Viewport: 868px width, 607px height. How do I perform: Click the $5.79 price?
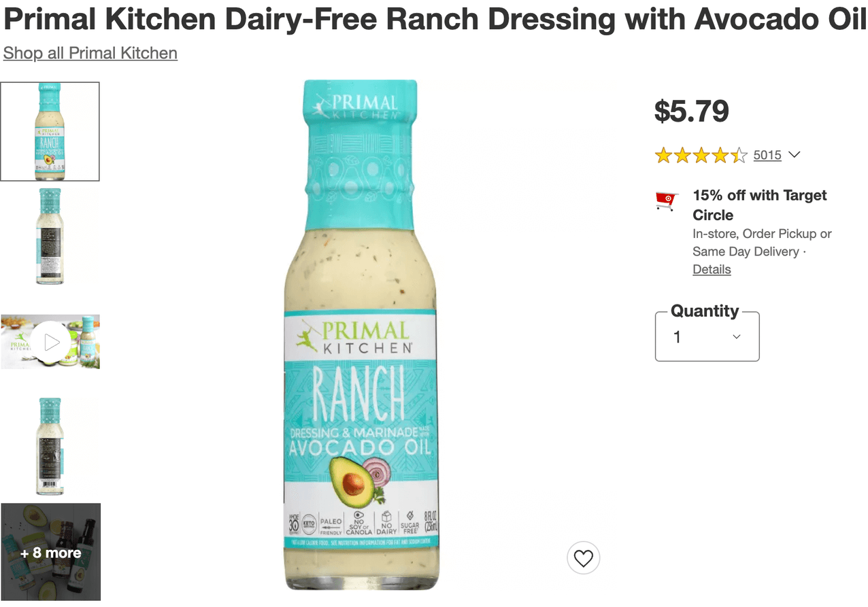pyautogui.click(x=691, y=111)
